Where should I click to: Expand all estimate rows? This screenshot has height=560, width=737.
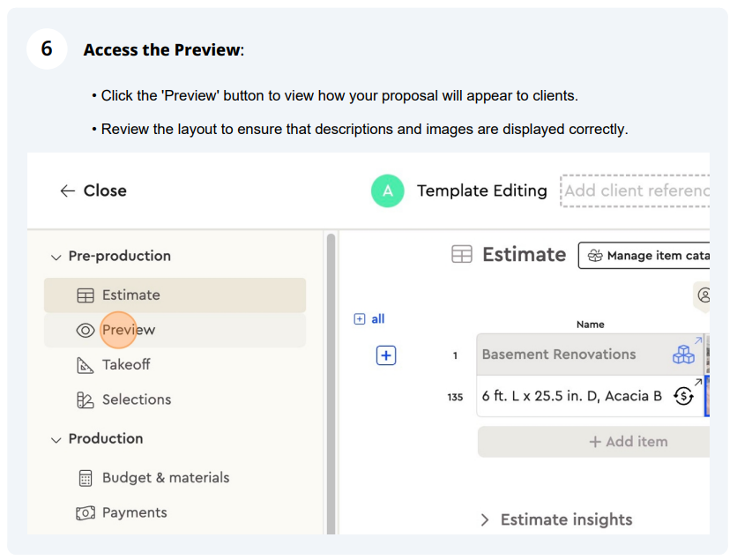pos(369,319)
